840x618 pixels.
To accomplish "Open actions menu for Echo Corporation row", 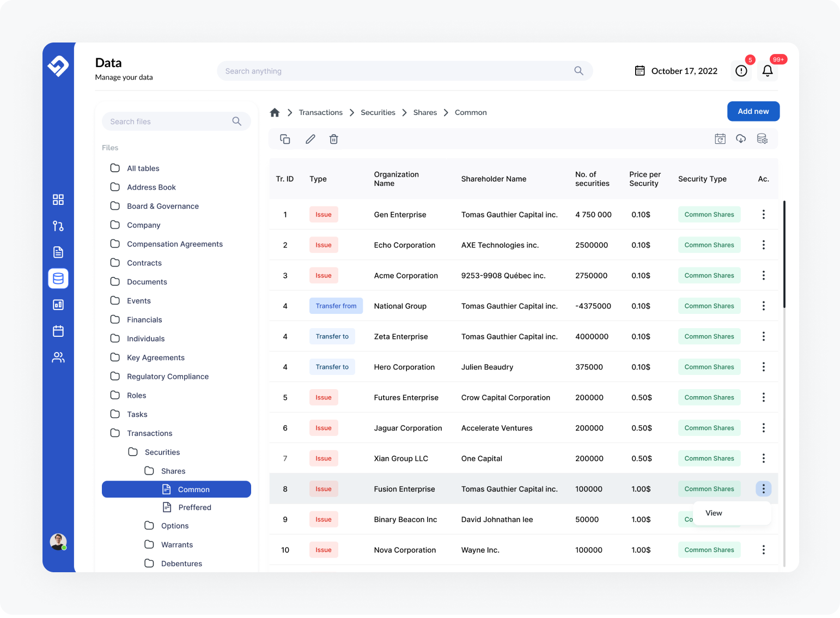I will pos(764,245).
